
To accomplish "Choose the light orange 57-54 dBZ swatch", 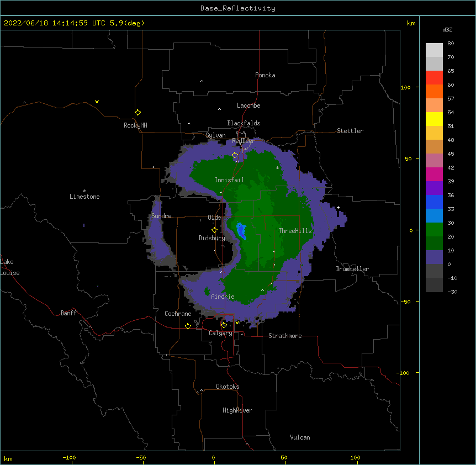I will click(x=434, y=105).
